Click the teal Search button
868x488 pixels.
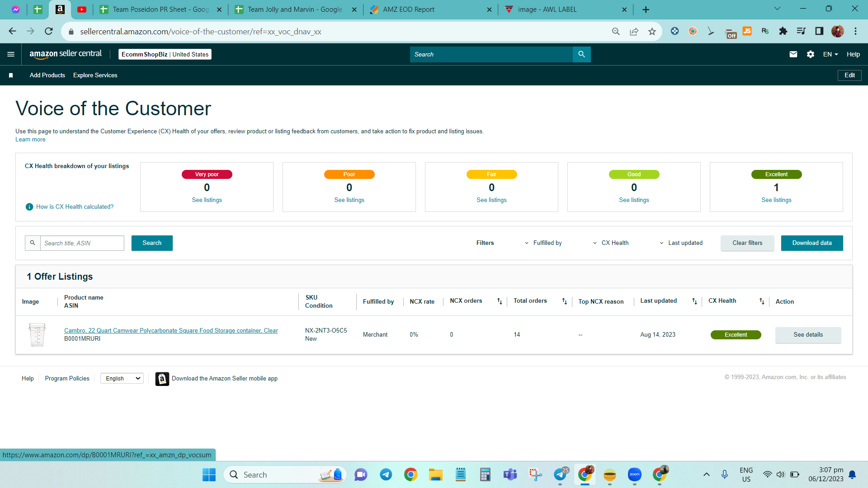coord(152,243)
